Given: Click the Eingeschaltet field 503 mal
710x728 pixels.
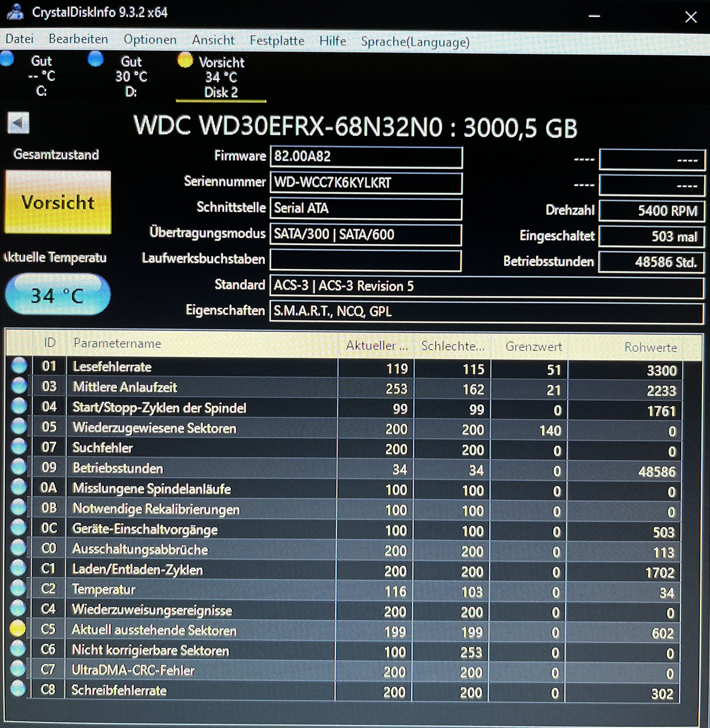Looking at the screenshot, I should 651,236.
